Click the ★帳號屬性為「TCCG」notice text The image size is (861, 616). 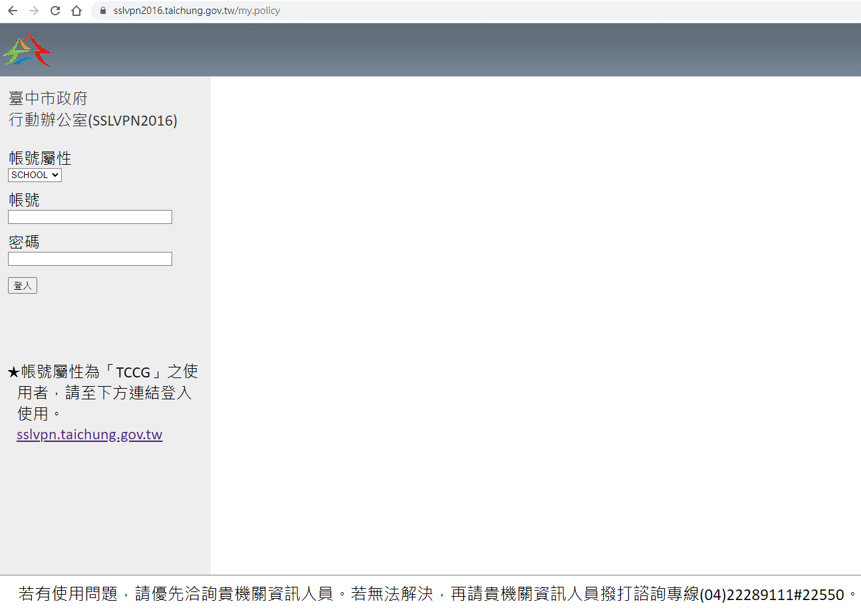pos(103,392)
